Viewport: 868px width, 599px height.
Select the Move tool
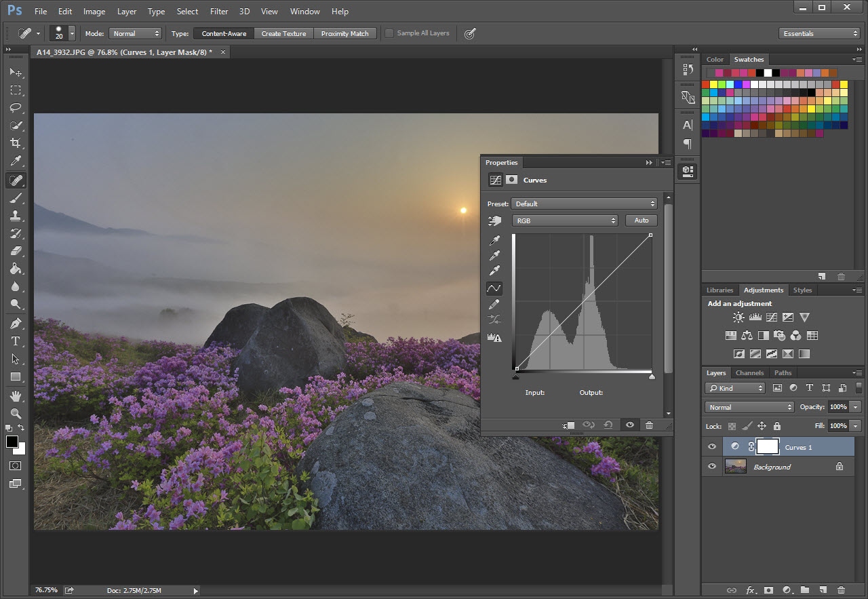tap(16, 72)
